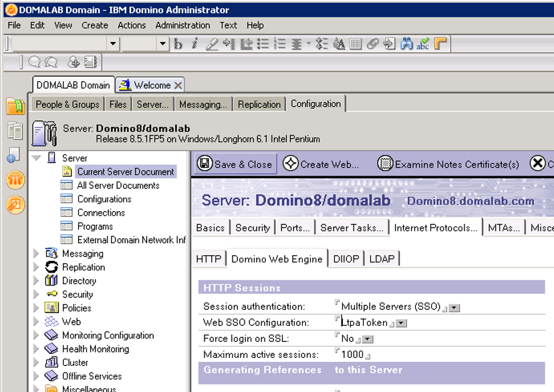Select the highlighter pen tool

tap(212, 44)
